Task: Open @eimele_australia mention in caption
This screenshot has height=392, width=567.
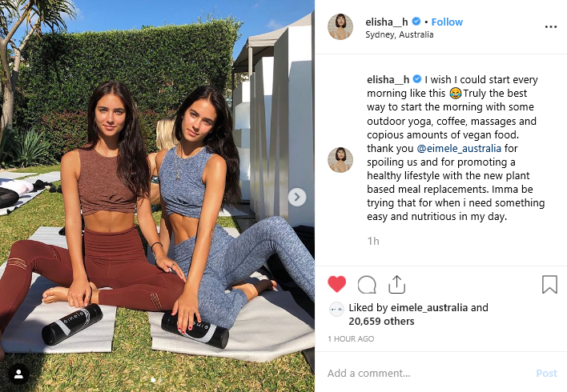Action: [459, 149]
